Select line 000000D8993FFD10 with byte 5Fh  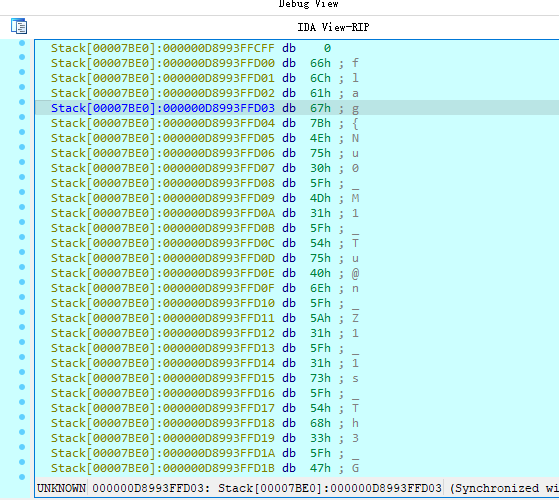pos(205,303)
